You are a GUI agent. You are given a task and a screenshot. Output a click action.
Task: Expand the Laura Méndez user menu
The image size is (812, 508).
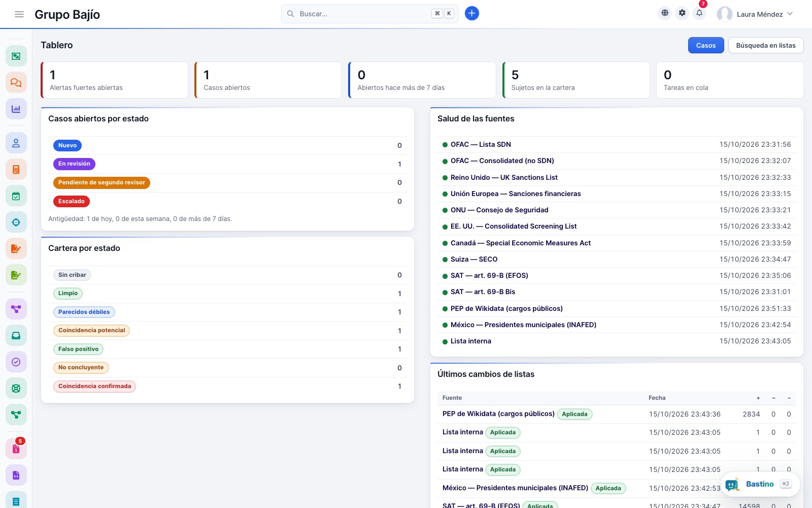click(x=755, y=14)
